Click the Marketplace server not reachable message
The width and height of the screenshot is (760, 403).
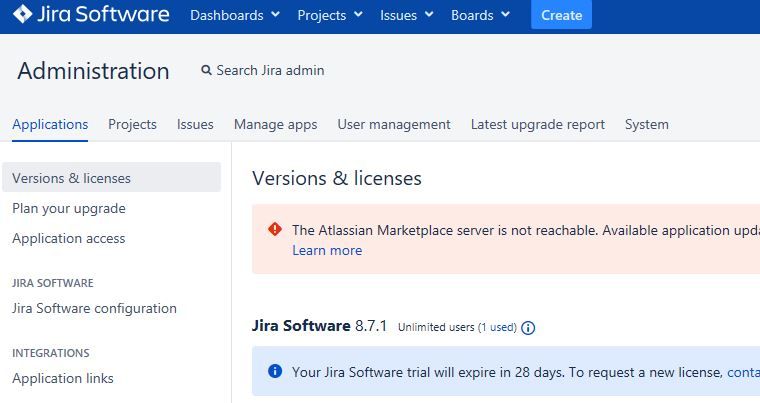tap(525, 230)
